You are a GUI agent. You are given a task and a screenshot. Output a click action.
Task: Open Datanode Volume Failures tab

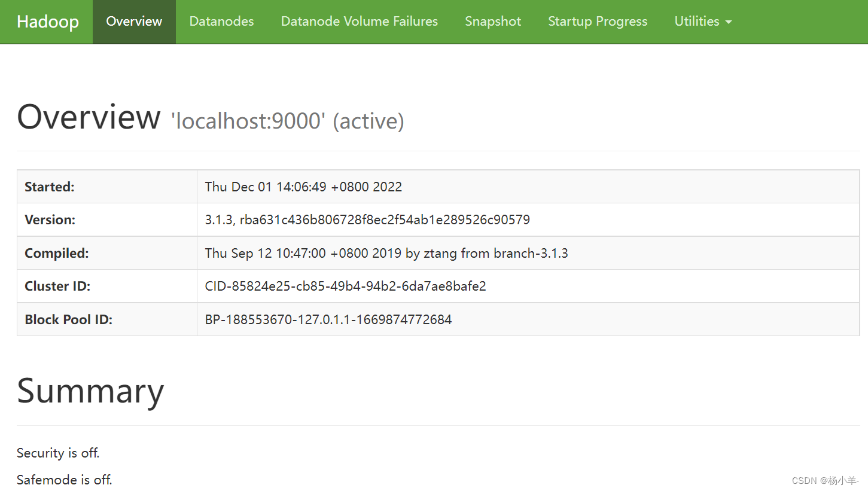(x=360, y=22)
